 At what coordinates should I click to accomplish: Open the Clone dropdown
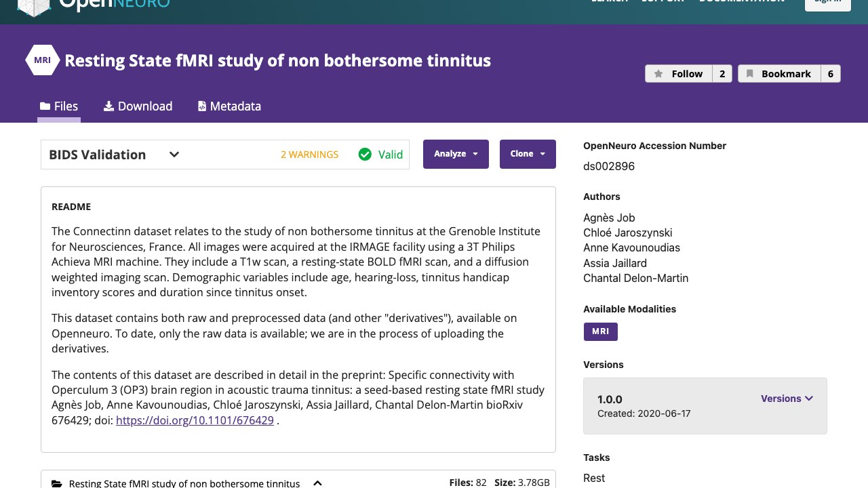click(x=528, y=154)
